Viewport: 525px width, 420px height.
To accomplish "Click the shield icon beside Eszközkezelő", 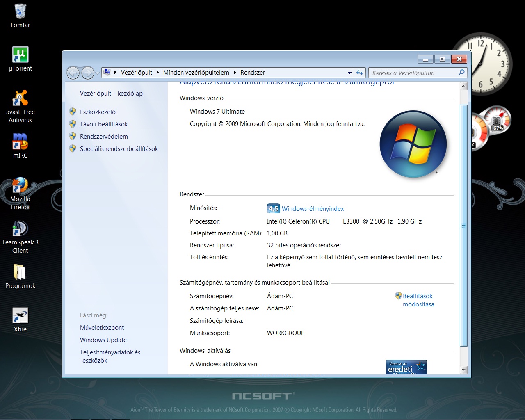I will (73, 112).
